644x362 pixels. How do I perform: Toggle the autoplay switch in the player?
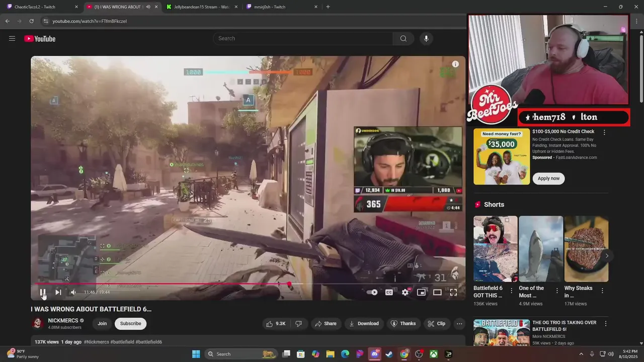coord(372,292)
